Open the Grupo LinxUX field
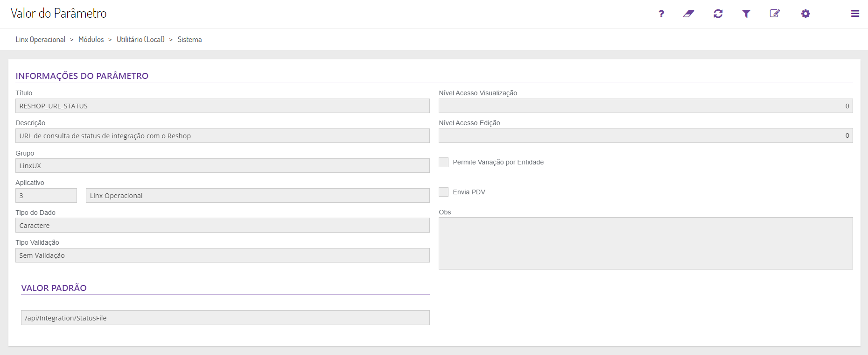This screenshot has height=355, width=868. click(222, 166)
